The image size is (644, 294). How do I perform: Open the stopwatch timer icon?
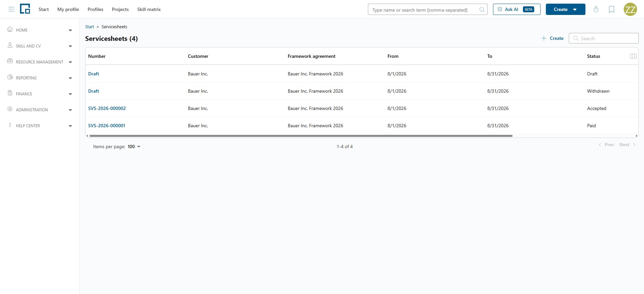pyautogui.click(x=596, y=9)
